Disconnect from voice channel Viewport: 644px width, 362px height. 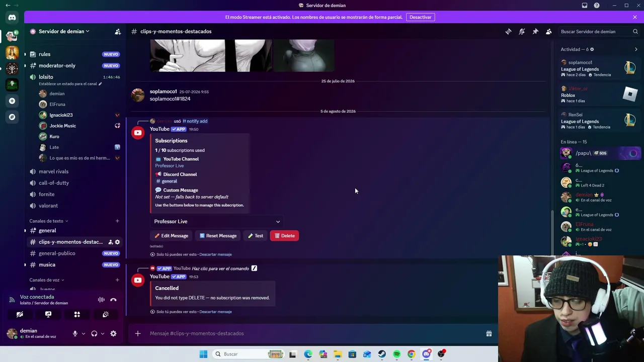tap(113, 300)
